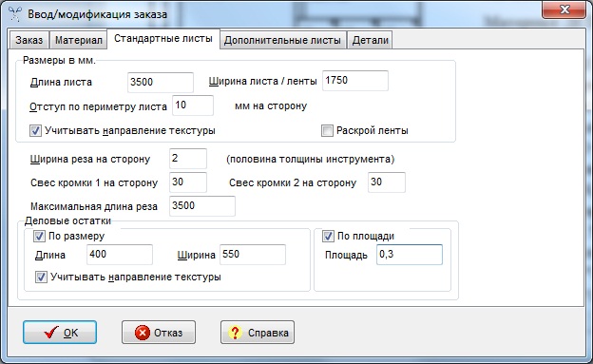This screenshot has width=593, height=364.
Task: Cancel with the Отказ button
Action: [159, 333]
